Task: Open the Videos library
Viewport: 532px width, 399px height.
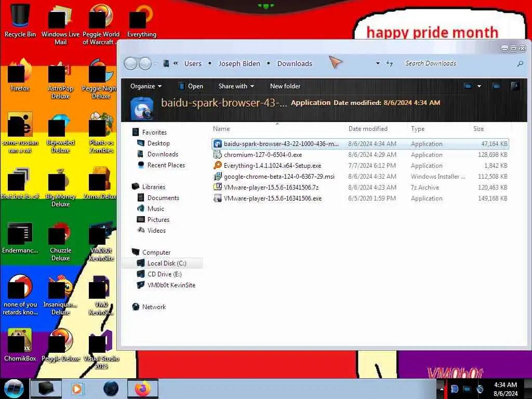Action: pyautogui.click(x=151, y=230)
